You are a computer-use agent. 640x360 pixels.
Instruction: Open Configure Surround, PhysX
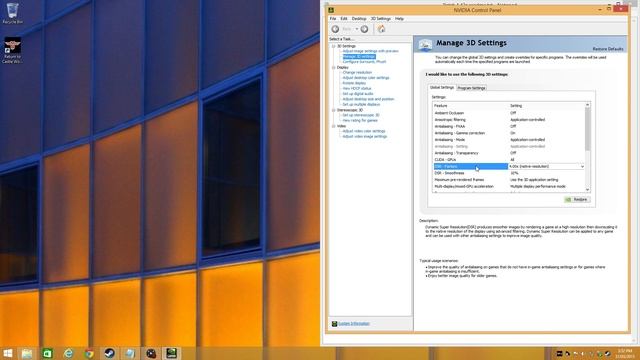[364, 62]
